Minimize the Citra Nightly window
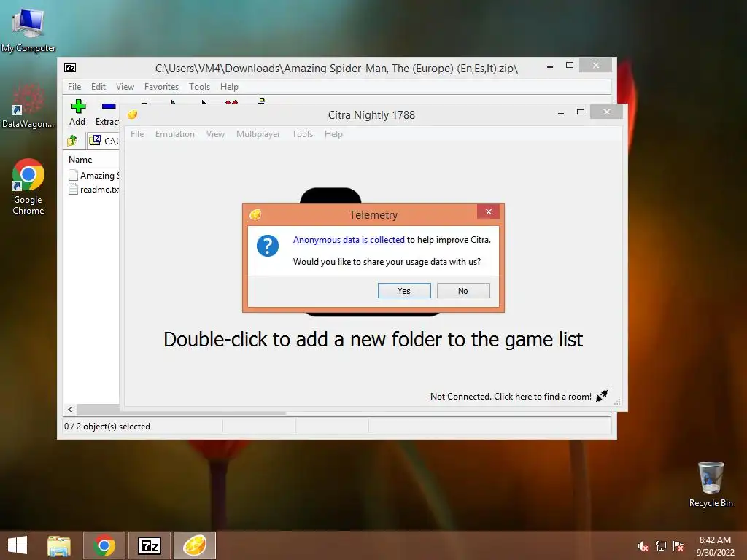The width and height of the screenshot is (747, 560). [561, 113]
